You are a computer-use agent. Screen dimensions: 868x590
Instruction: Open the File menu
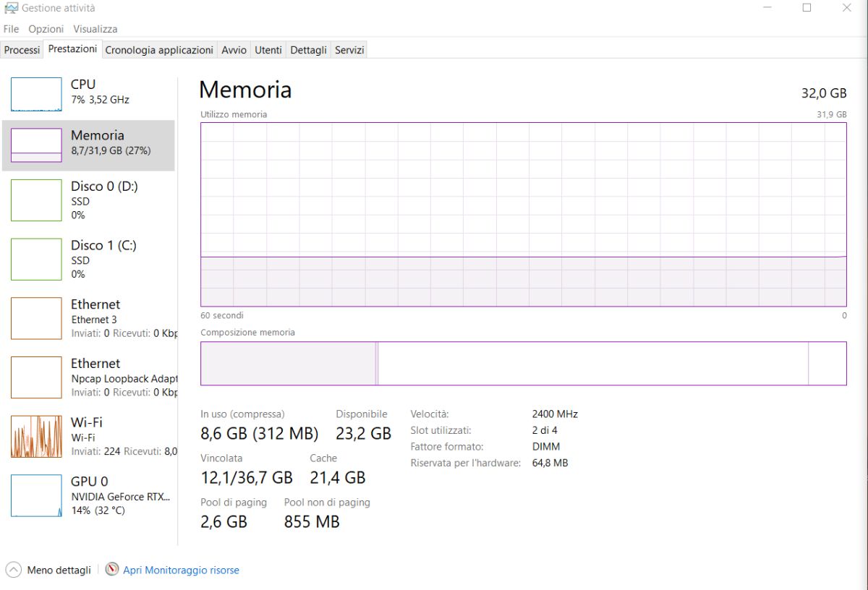(x=11, y=29)
